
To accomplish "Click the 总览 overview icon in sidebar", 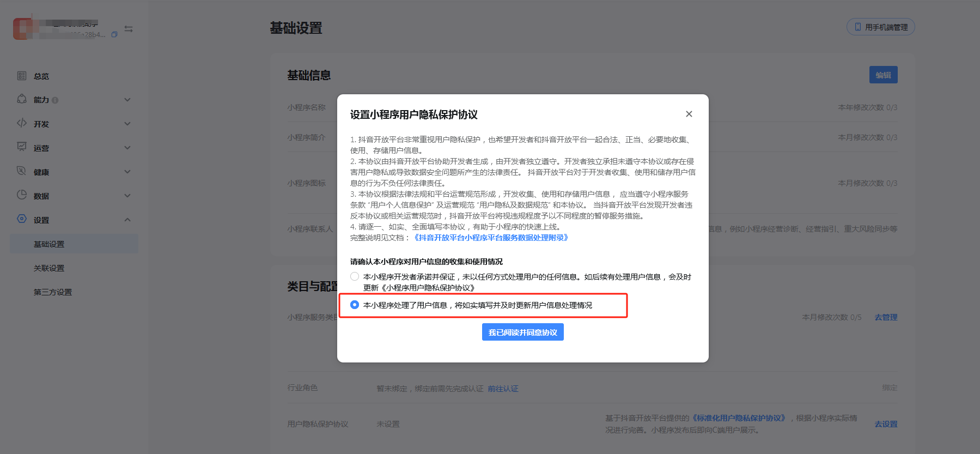I will pos(22,76).
